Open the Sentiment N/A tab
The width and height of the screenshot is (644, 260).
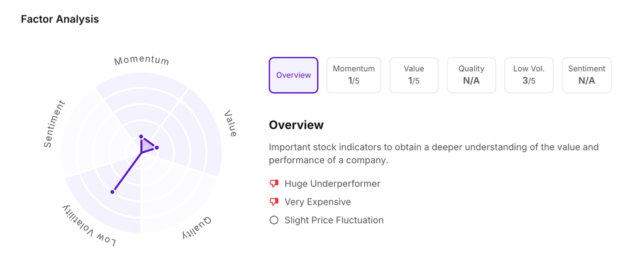pyautogui.click(x=586, y=75)
